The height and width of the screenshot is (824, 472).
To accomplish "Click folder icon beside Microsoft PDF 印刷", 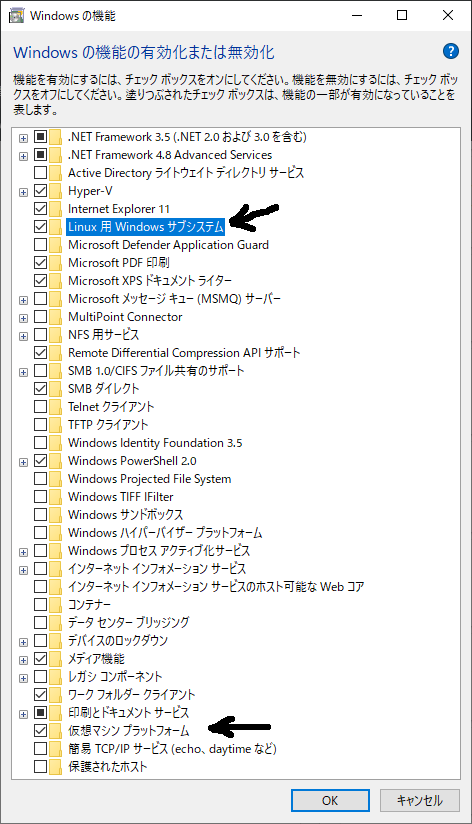I will click(x=56, y=263).
